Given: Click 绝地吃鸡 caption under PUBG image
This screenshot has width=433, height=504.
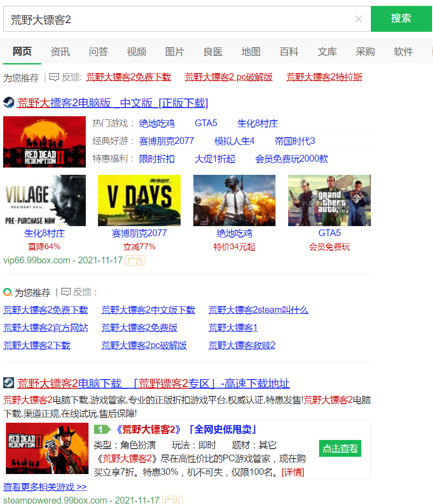Looking at the screenshot, I should pos(234,233).
